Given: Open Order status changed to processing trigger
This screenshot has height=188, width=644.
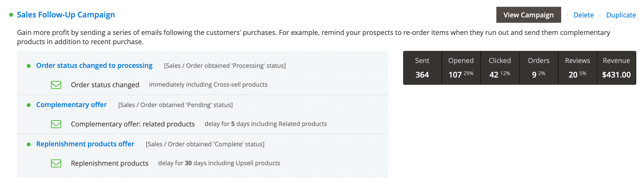Looking at the screenshot, I should pyautogui.click(x=94, y=65).
